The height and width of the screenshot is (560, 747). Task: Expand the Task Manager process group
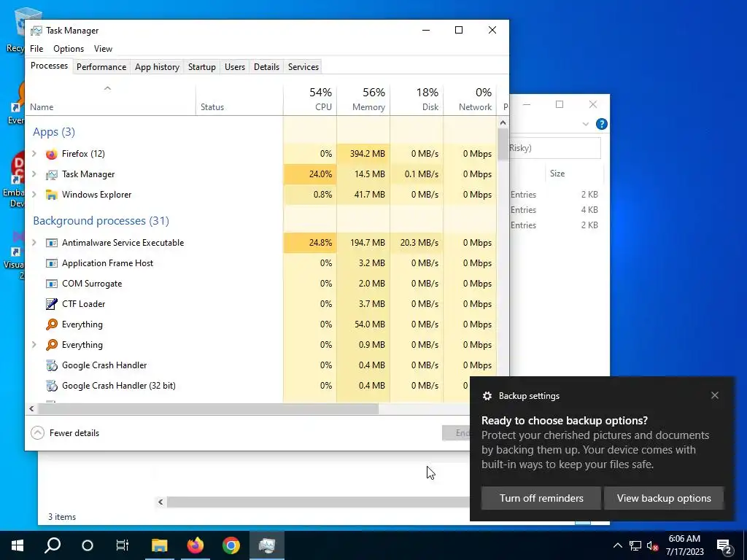(34, 174)
